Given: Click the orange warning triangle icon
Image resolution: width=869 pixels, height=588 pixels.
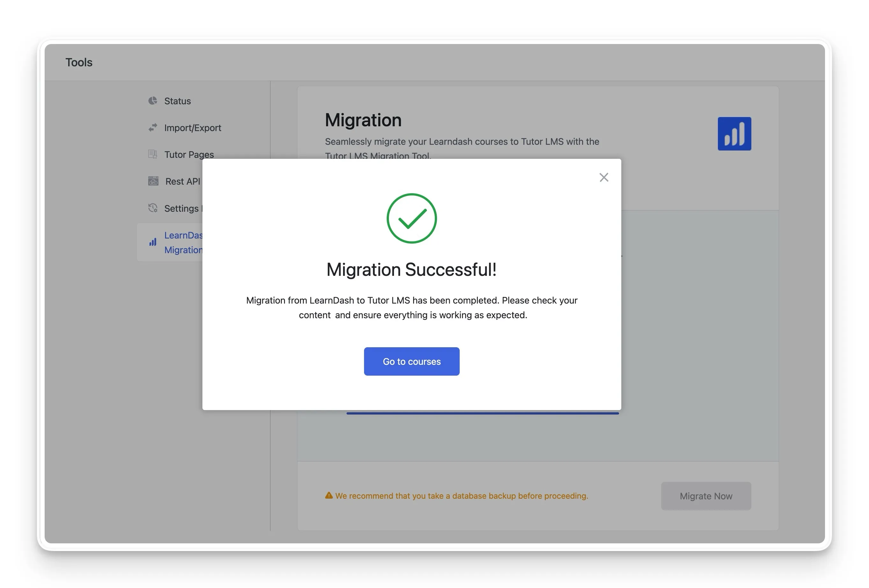Looking at the screenshot, I should click(x=329, y=495).
